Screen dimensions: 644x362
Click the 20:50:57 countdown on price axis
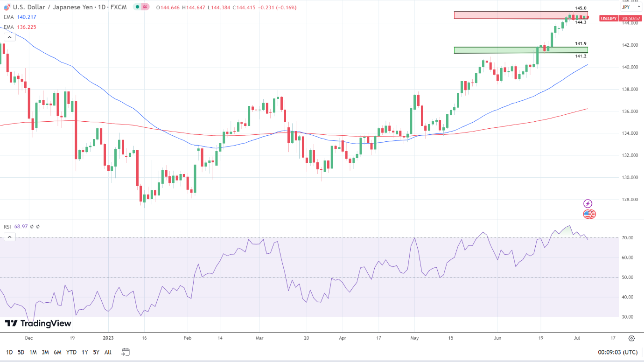[630, 18]
